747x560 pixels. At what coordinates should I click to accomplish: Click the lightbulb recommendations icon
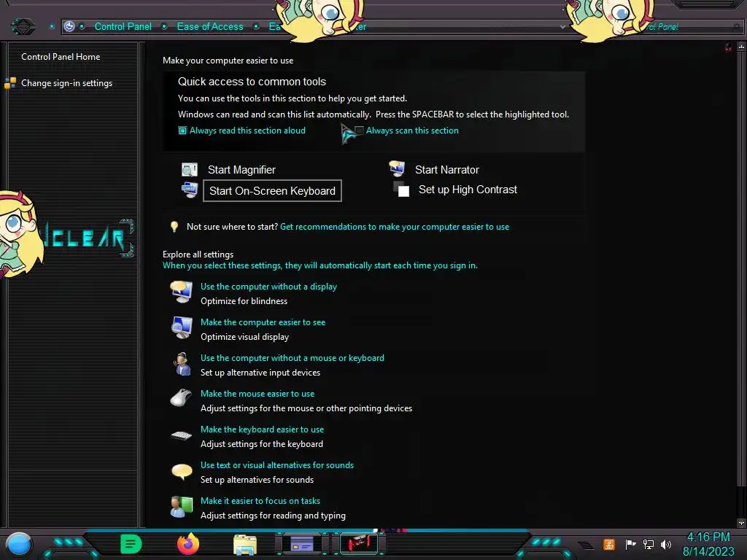pyautogui.click(x=174, y=227)
